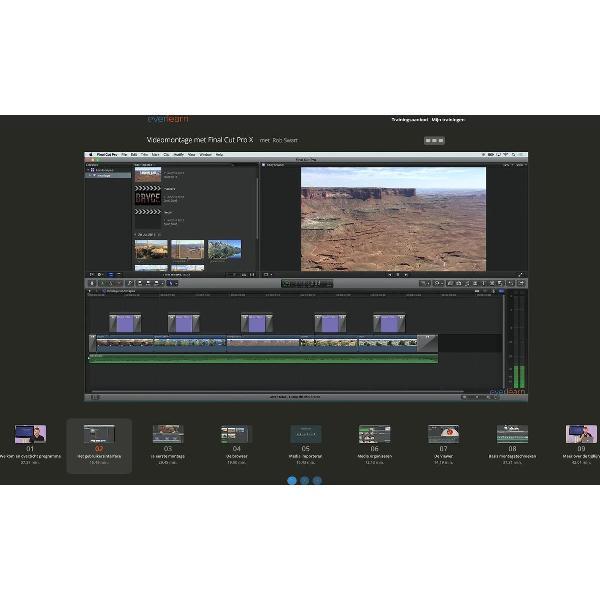The image size is (600, 600).
Task: Click the connect clip edit button
Action: tap(140, 283)
